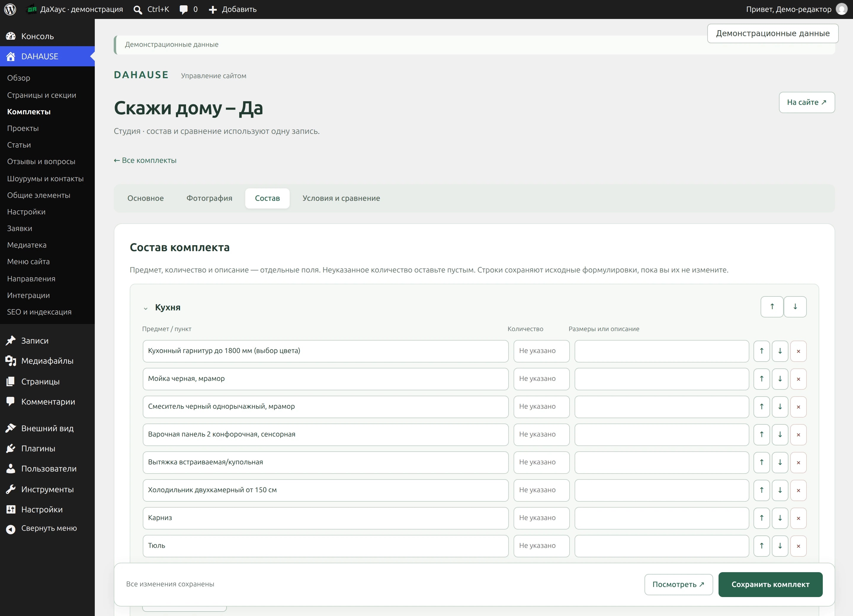Open the Ctrl+K search icon

[x=138, y=10]
